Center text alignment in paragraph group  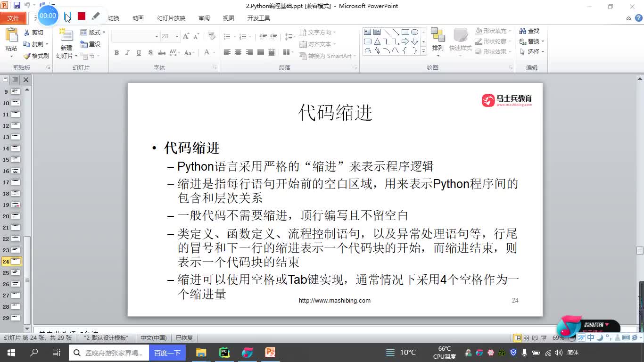coord(238,52)
